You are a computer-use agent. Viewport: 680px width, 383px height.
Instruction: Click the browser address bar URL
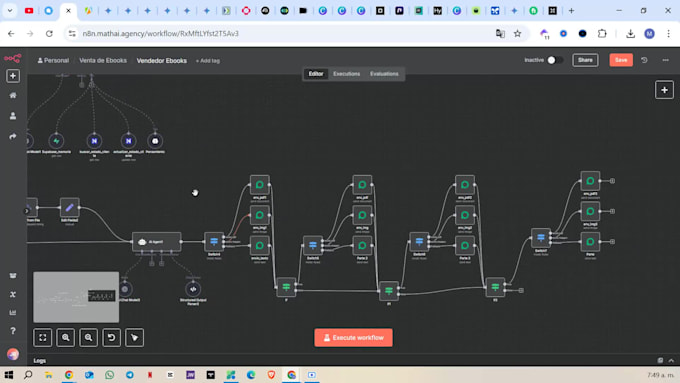[160, 33]
